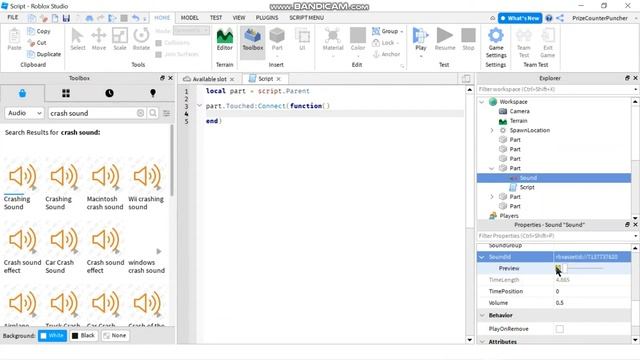
Task: Click the Play test button
Action: tap(421, 41)
